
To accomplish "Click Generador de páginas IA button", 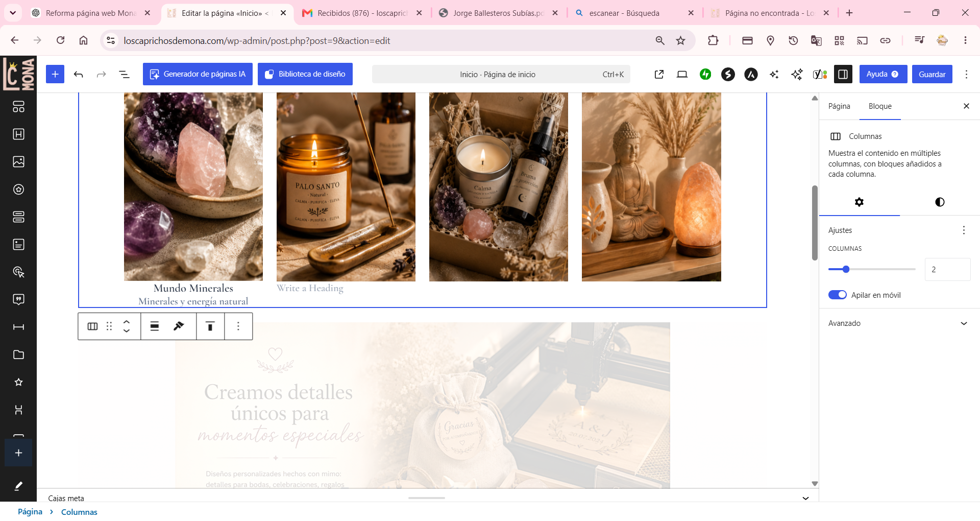I will coord(198,74).
